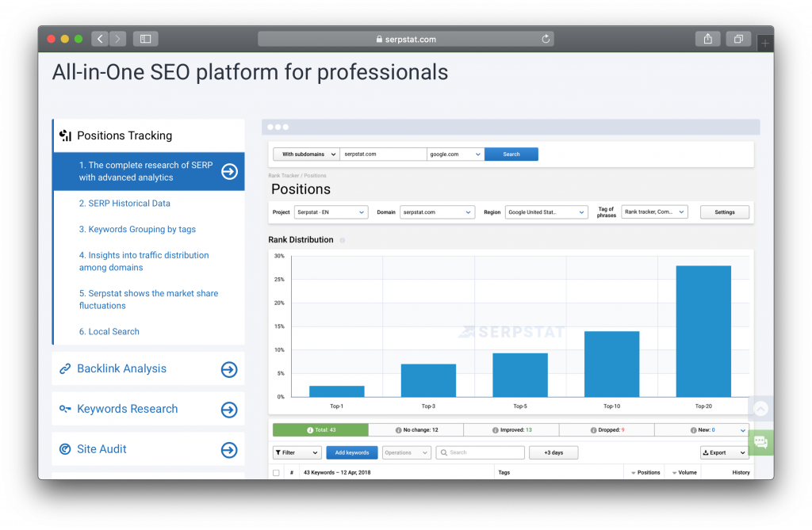812x530 pixels.
Task: Sort by Positions column
Action: click(x=645, y=472)
